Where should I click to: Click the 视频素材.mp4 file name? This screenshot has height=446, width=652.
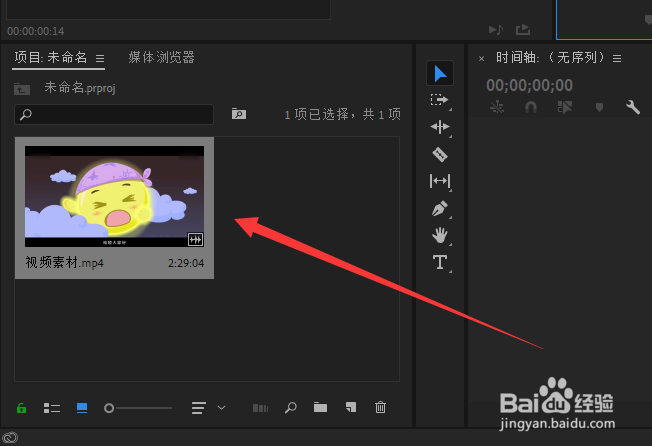(64, 263)
